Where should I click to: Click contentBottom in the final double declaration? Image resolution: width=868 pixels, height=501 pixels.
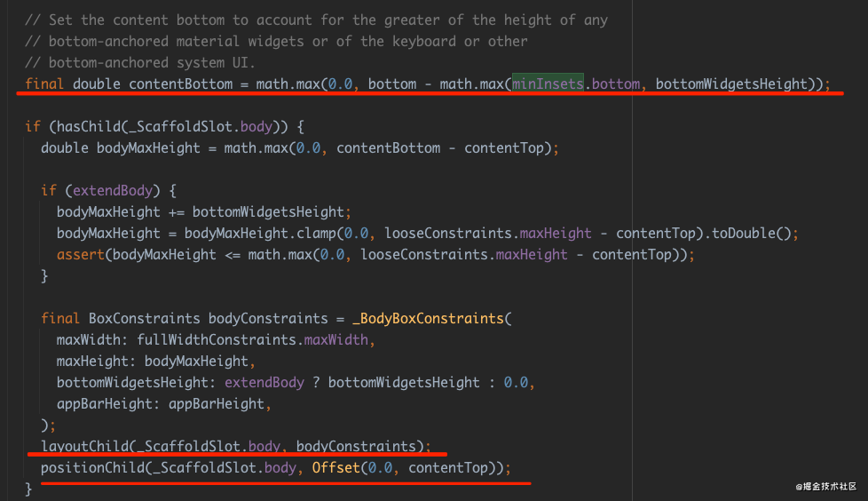(x=180, y=83)
